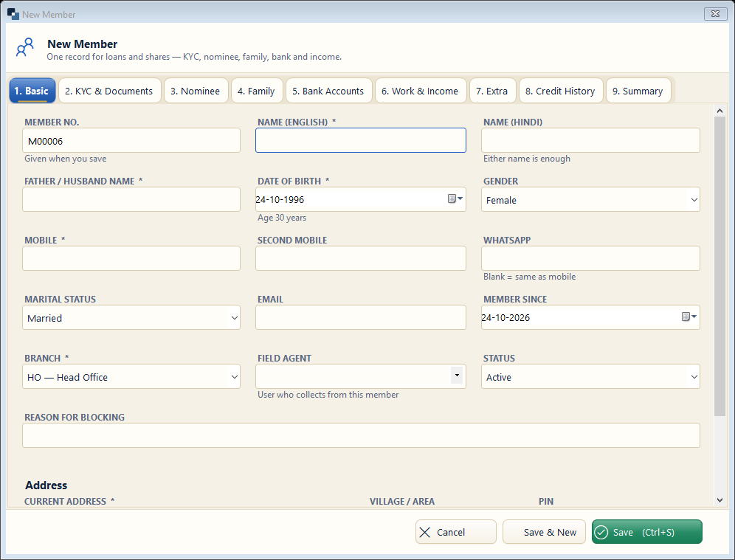Focus the Mobile number field
Screen dimensions: 735x560
point(131,258)
